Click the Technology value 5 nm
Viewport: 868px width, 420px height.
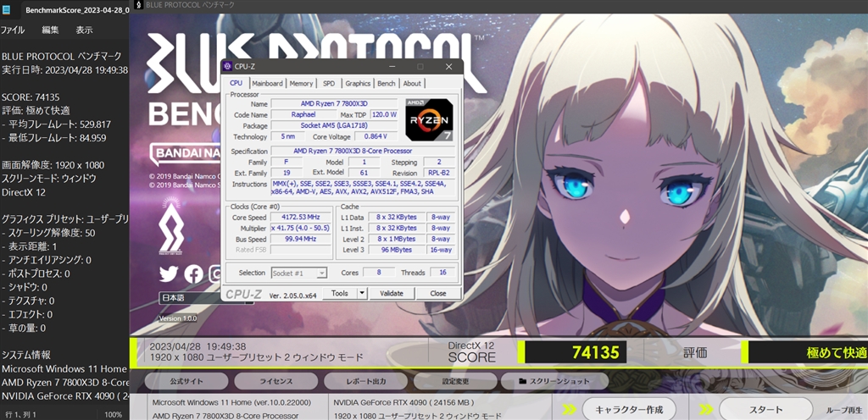[x=287, y=136]
